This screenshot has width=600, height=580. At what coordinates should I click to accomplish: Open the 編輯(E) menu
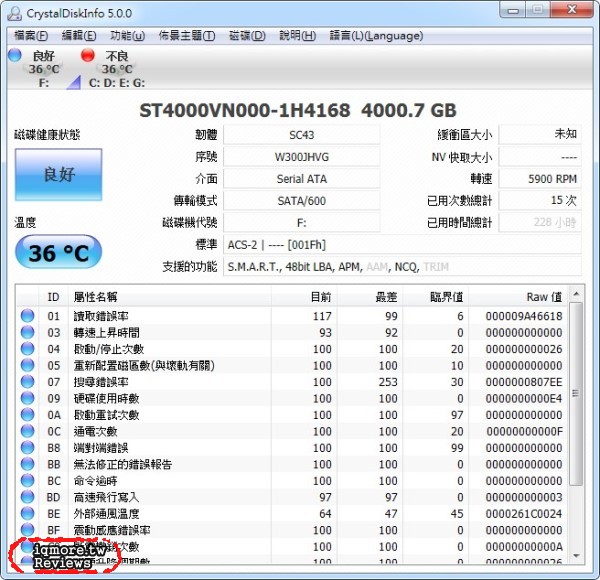tap(79, 36)
